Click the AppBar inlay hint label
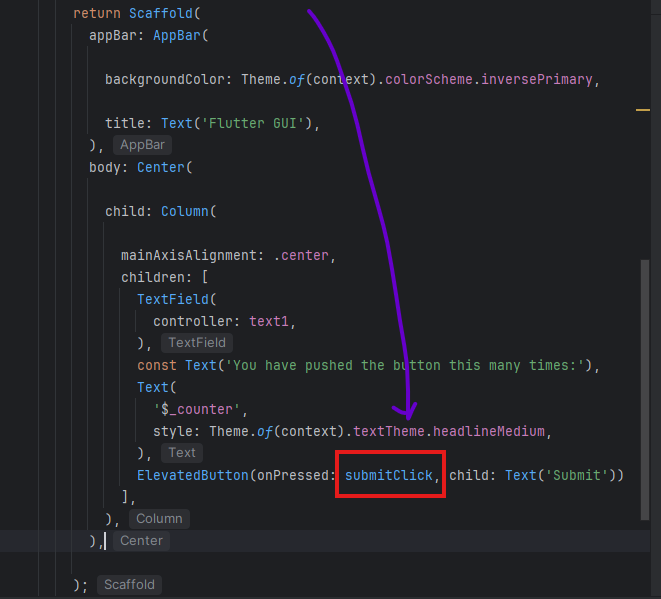Screen dimensions: 661x599 [x=142, y=145]
